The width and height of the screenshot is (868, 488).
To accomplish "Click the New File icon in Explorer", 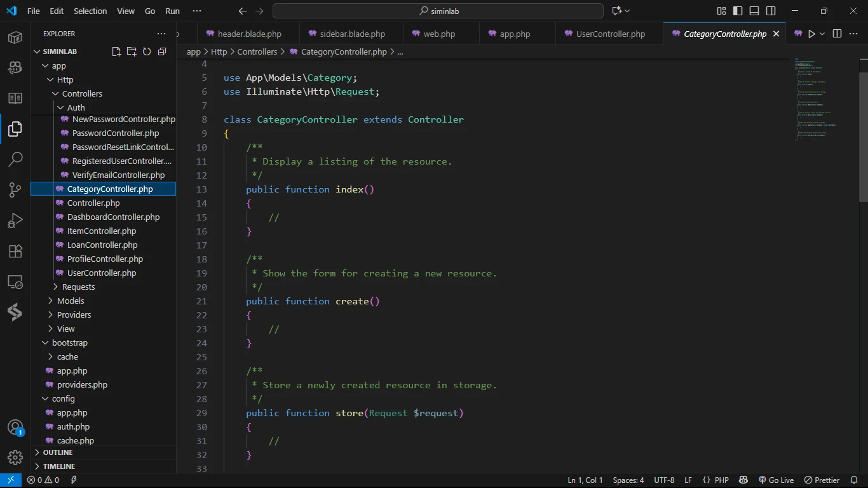I will coord(116,51).
